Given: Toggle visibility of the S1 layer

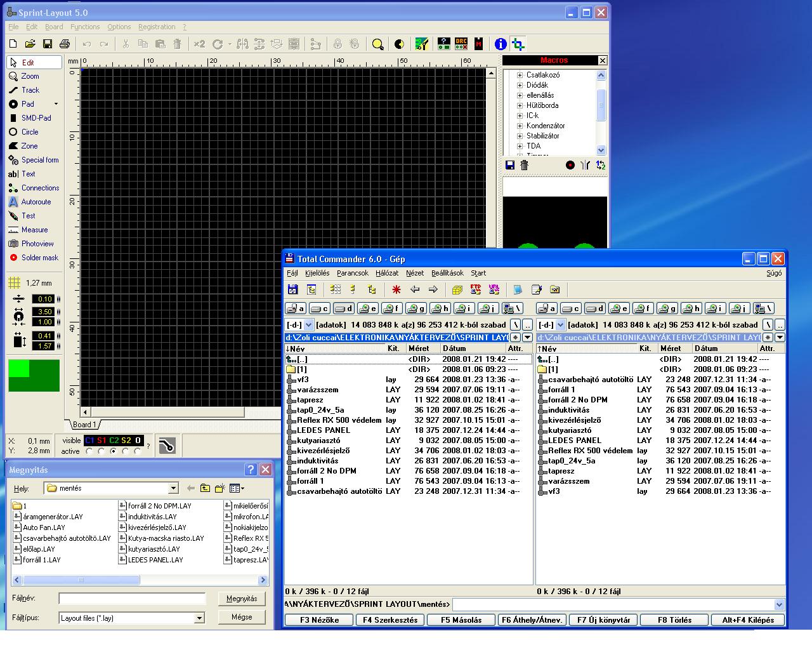Looking at the screenshot, I should 101,441.
